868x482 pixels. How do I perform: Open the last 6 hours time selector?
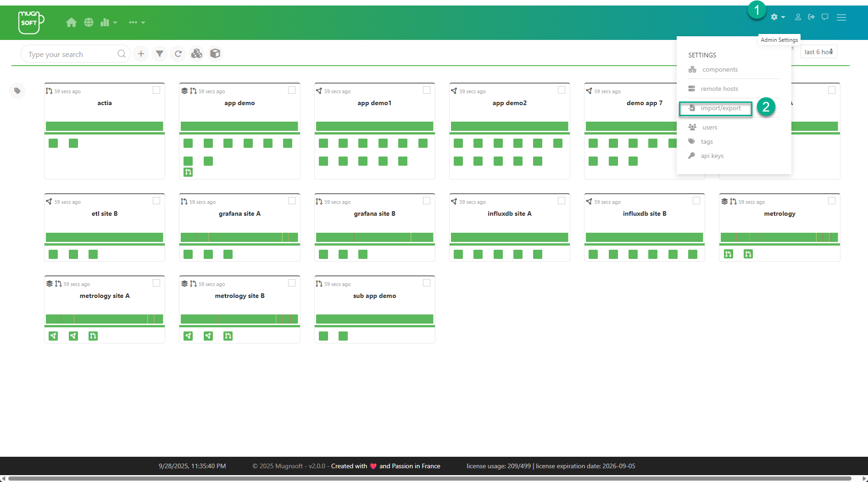click(818, 52)
